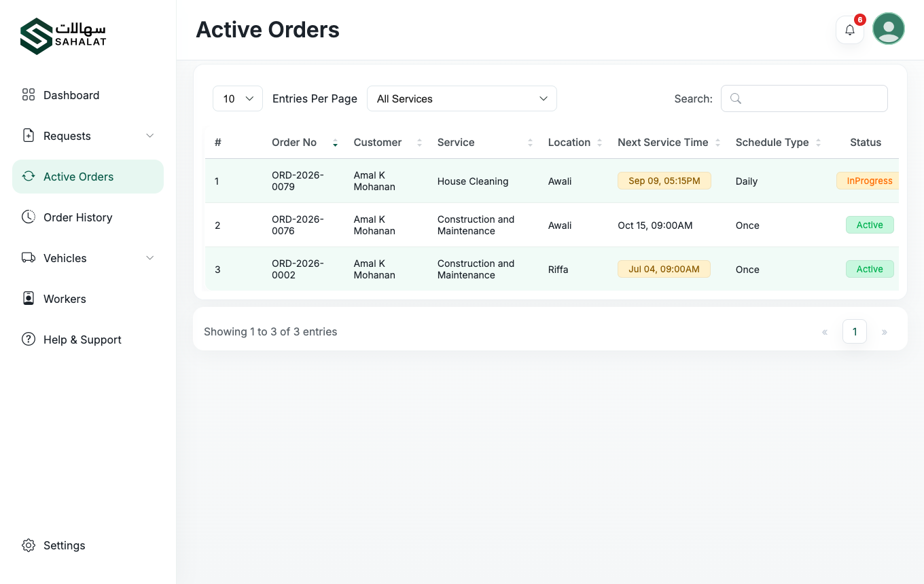The height and width of the screenshot is (584, 924).
Task: Click Awali location in the ORD-2026-0079 row
Action: point(560,181)
